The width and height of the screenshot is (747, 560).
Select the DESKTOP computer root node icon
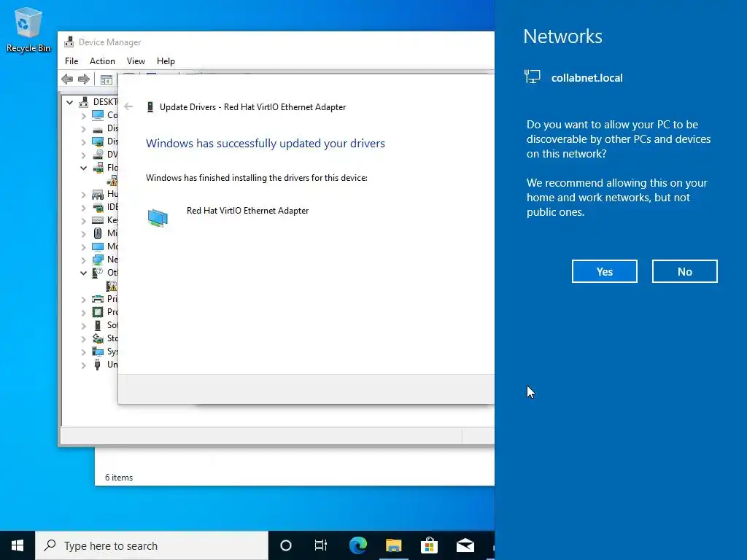point(84,102)
